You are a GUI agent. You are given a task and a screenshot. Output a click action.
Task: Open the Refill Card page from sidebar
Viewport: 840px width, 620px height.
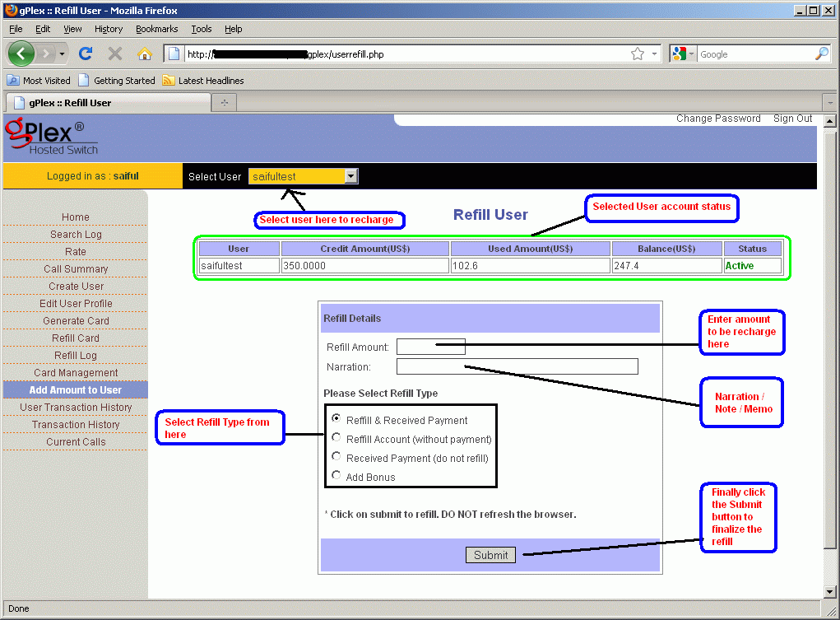pyautogui.click(x=75, y=338)
